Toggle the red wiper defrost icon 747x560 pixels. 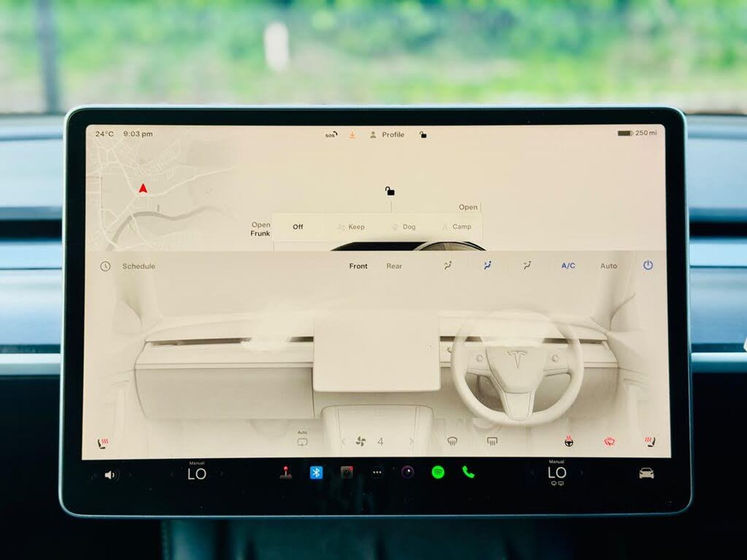(x=610, y=442)
